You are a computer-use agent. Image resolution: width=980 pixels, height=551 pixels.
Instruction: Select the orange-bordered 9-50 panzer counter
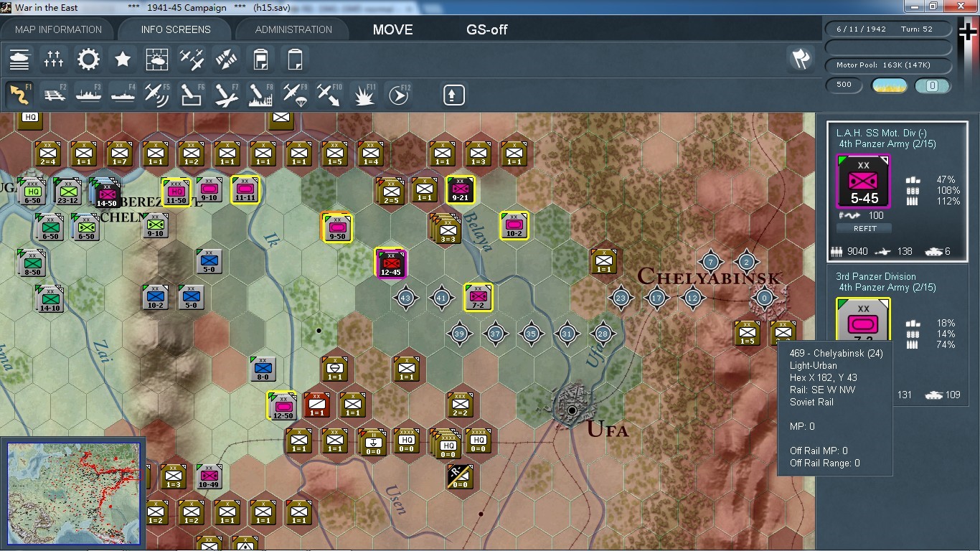(x=336, y=227)
